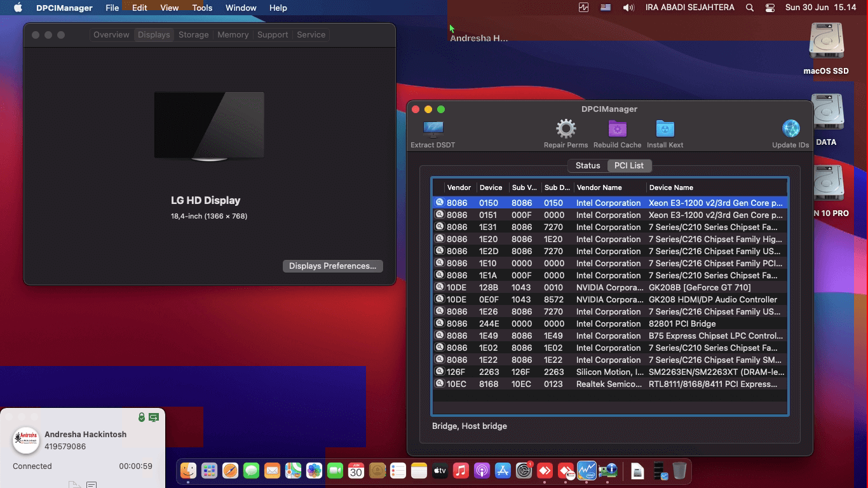Open Calendar showing 30 in the Dock
This screenshot has width=868, height=488.
point(356,471)
